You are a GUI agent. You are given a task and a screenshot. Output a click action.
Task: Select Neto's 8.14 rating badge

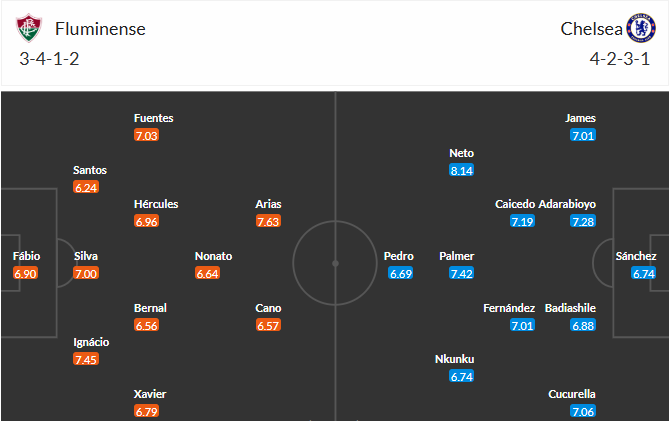[461, 171]
